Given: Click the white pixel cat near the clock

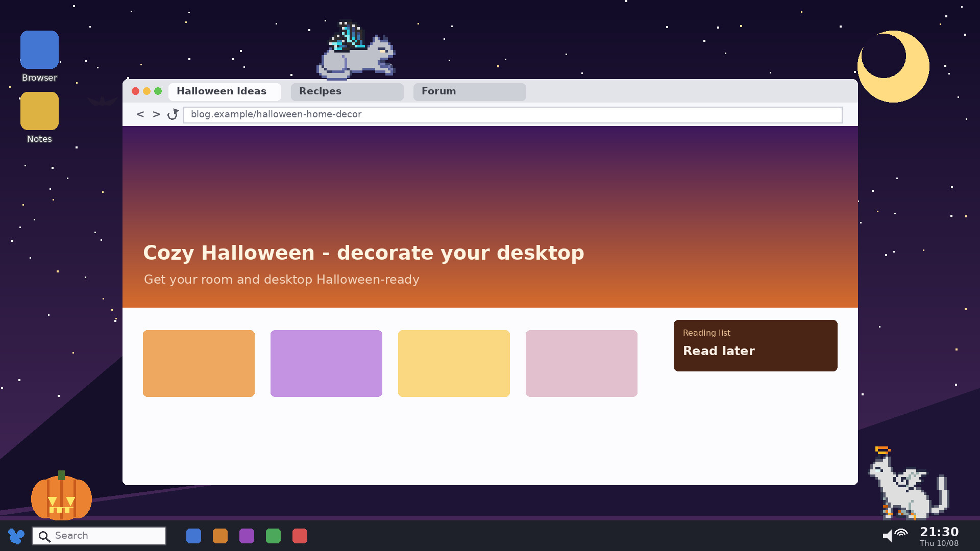Looking at the screenshot, I should (x=909, y=484).
